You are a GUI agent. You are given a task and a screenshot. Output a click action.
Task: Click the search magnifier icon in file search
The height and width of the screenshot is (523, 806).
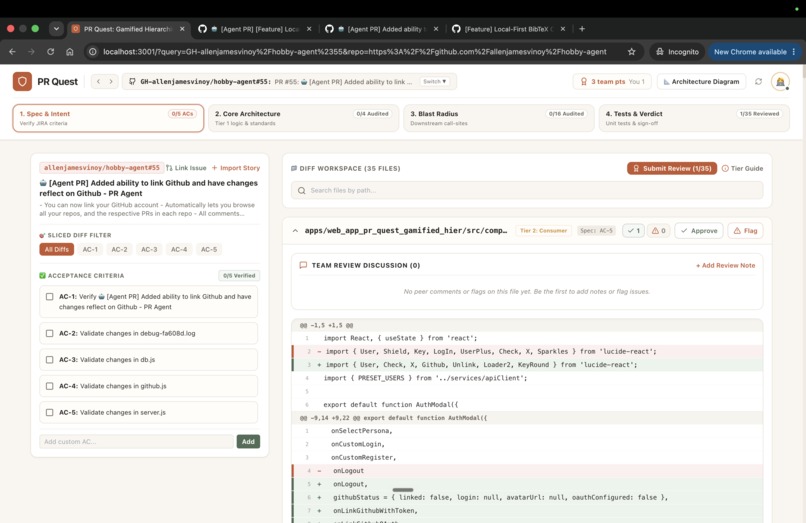(302, 190)
